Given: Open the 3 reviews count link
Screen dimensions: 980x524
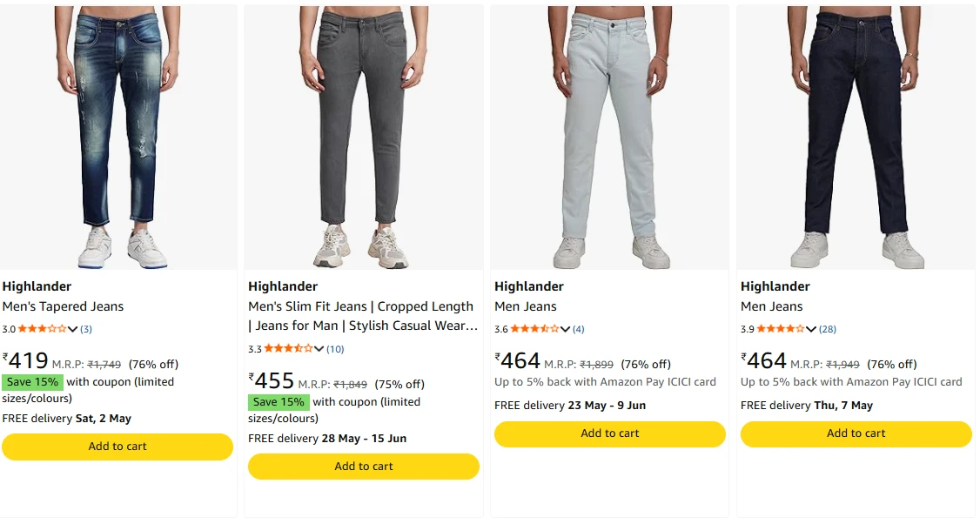Looking at the screenshot, I should pos(86,329).
